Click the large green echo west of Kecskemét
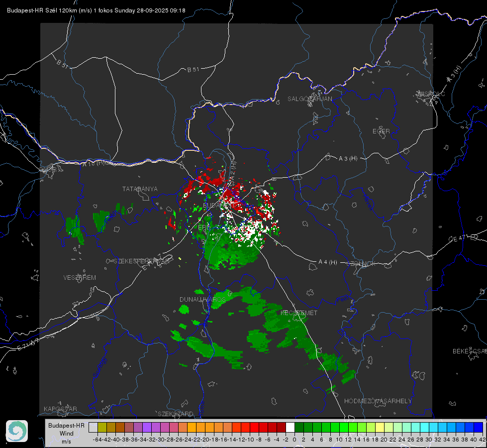487x448 pixels. pos(258,341)
